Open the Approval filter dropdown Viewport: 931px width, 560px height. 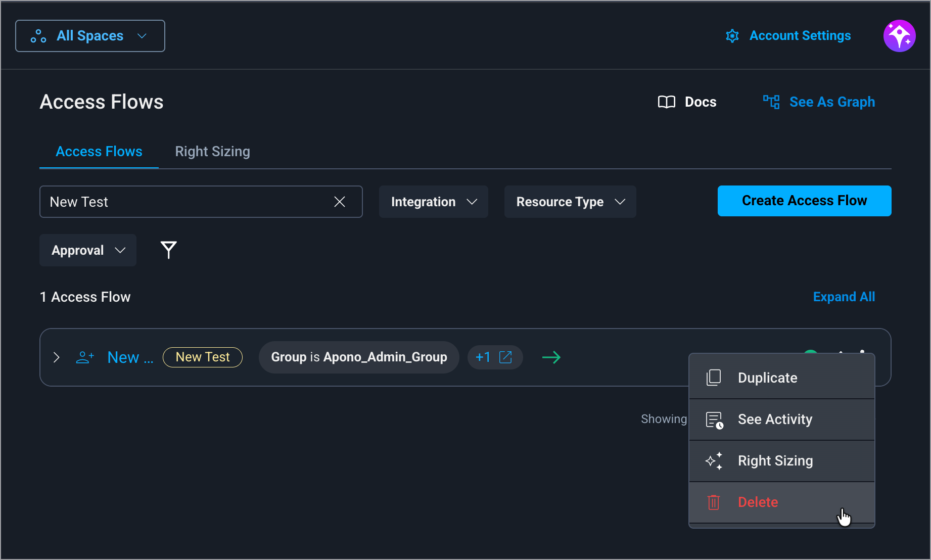click(88, 250)
